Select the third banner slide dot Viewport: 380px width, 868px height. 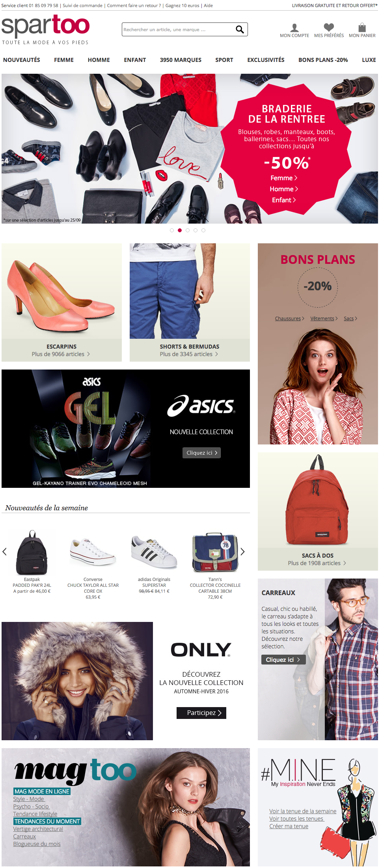coord(188,230)
